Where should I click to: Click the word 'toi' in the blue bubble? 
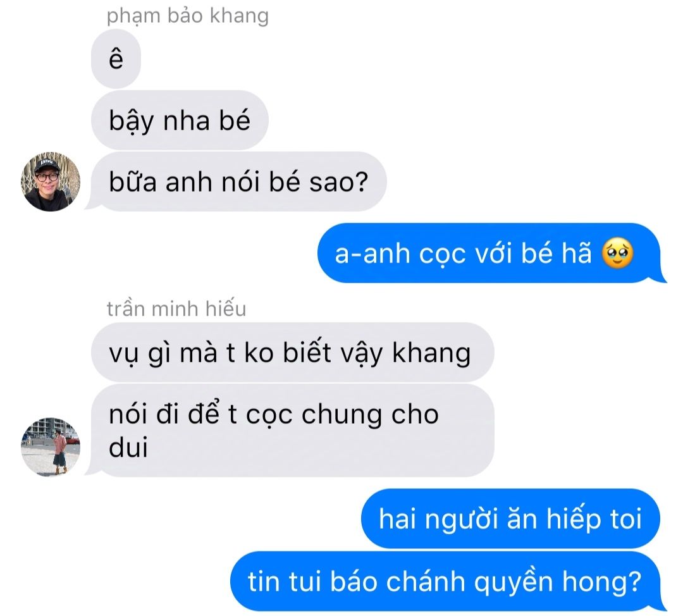626,519
